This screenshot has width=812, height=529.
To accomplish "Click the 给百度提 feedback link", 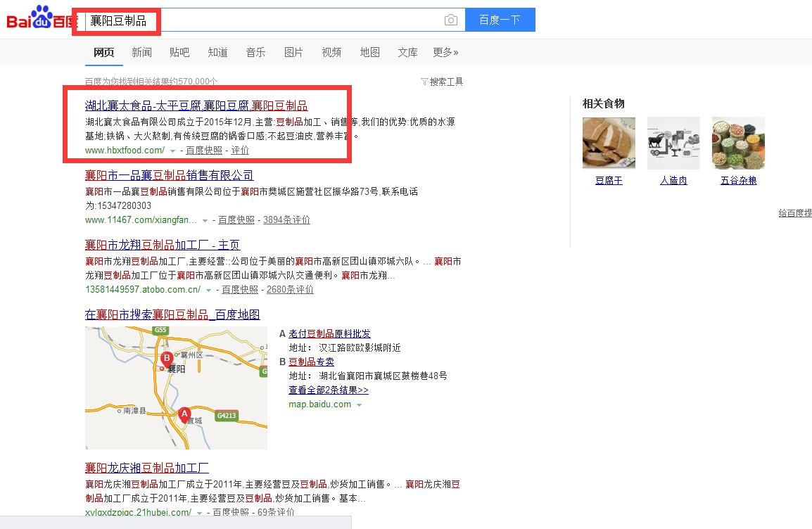I will tap(795, 213).
